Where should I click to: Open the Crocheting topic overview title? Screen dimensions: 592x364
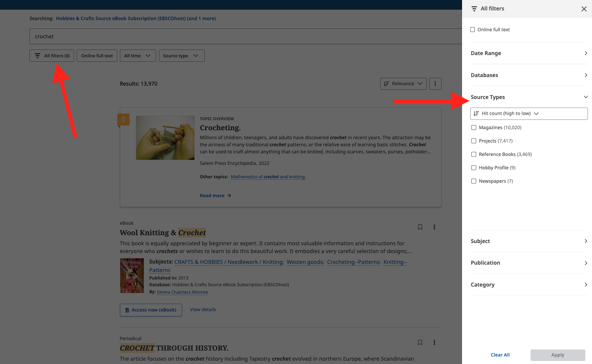[x=220, y=128]
